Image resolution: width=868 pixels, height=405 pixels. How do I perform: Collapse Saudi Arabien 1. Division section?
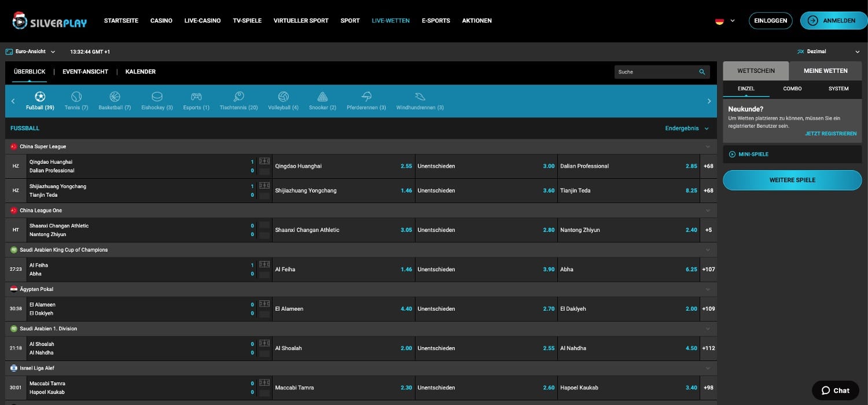[x=707, y=329]
